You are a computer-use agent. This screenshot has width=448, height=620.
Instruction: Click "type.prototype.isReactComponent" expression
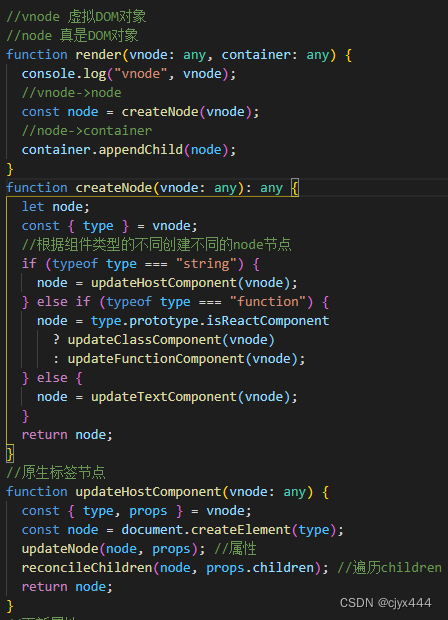(210, 321)
